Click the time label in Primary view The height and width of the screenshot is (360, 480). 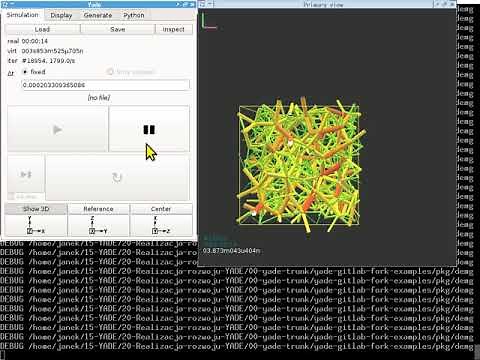click(x=231, y=250)
